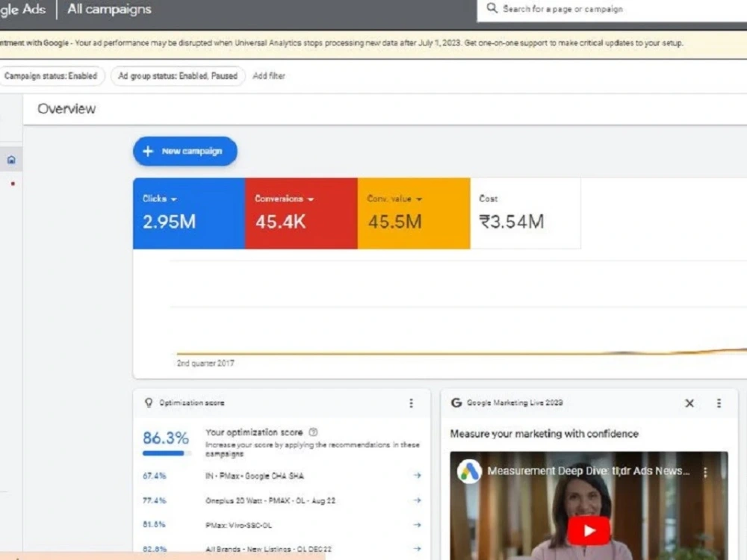Click the 86.3% optimization score value
Image resolution: width=747 pixels, height=560 pixels.
(166, 438)
